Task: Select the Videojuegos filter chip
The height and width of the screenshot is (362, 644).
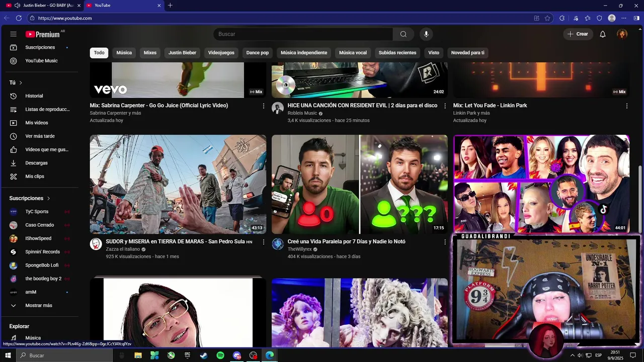Action: [221, 53]
